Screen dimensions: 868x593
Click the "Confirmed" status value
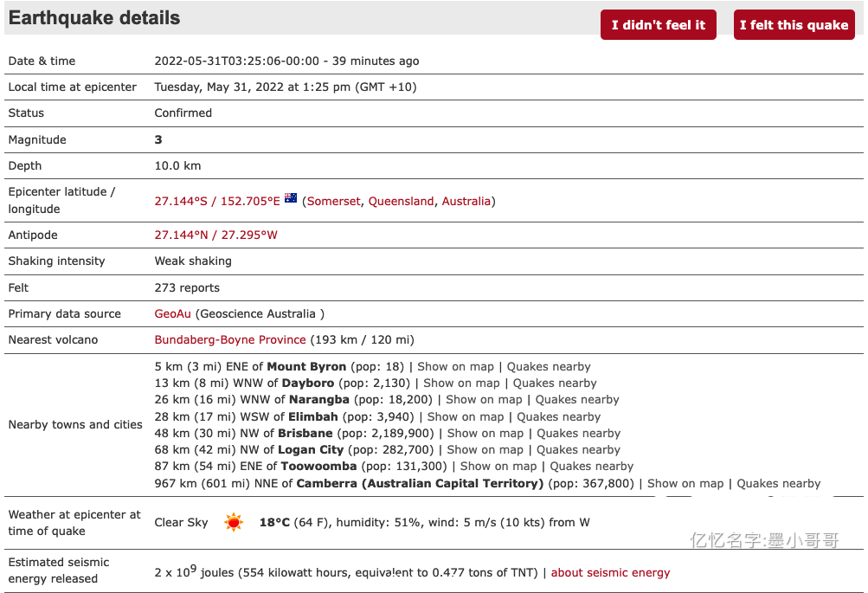(183, 113)
